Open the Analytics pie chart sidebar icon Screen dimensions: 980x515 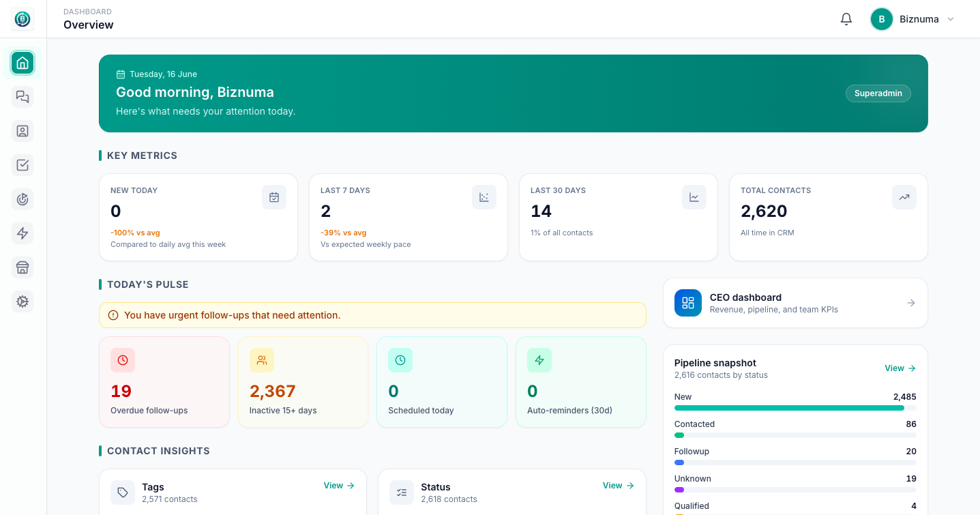tap(23, 199)
